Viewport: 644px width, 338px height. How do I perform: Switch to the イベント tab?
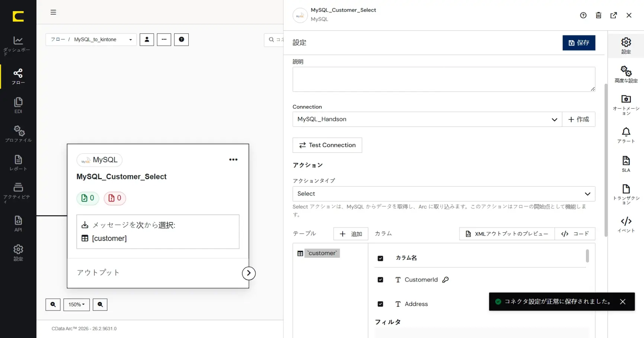pyautogui.click(x=626, y=225)
